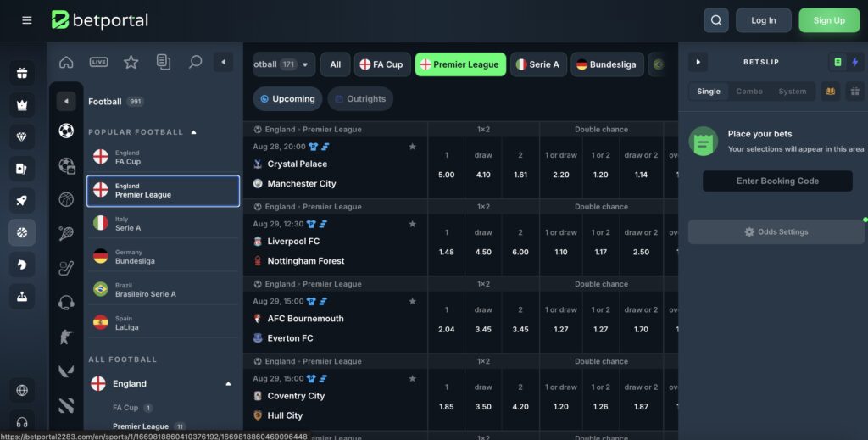The width and height of the screenshot is (868, 440).
Task: Select the All leagues filter
Action: coord(336,64)
